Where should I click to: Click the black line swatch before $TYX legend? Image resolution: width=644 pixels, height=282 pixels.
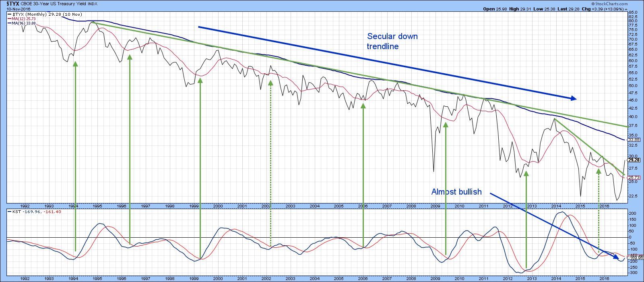pyautogui.click(x=9, y=15)
